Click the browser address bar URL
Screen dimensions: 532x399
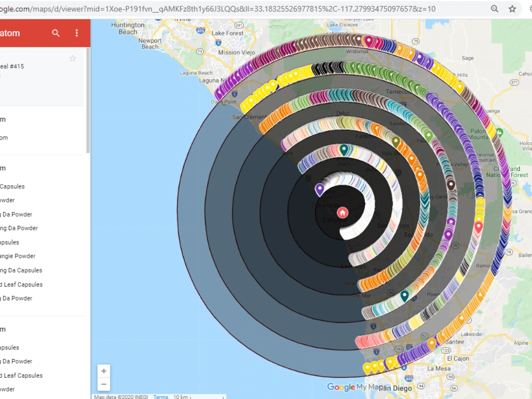point(217,9)
